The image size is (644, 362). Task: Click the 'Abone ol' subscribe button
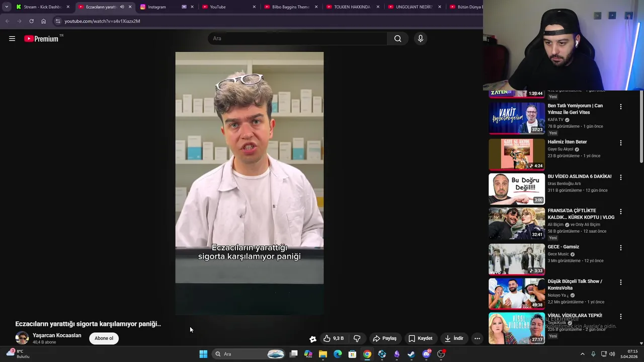(x=104, y=338)
